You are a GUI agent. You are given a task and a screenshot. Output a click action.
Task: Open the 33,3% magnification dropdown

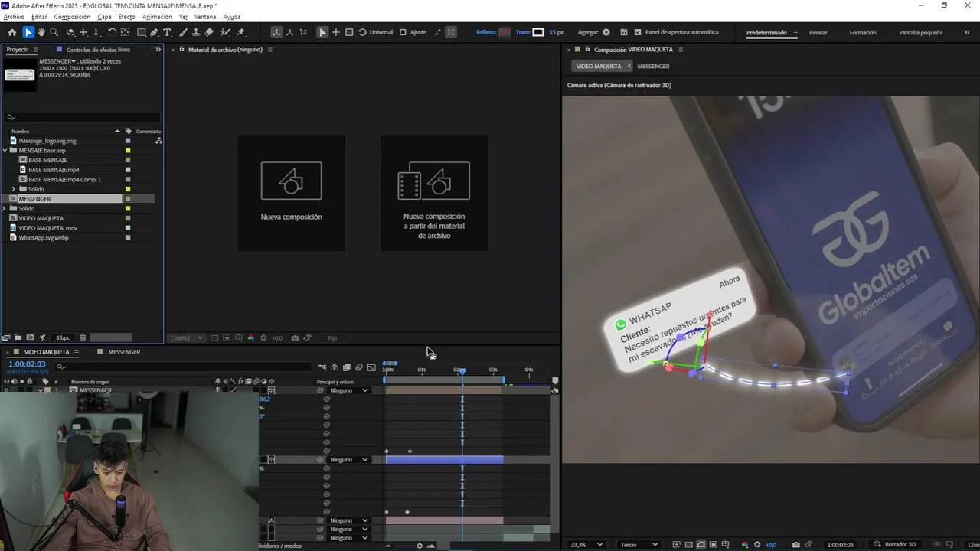click(x=586, y=545)
